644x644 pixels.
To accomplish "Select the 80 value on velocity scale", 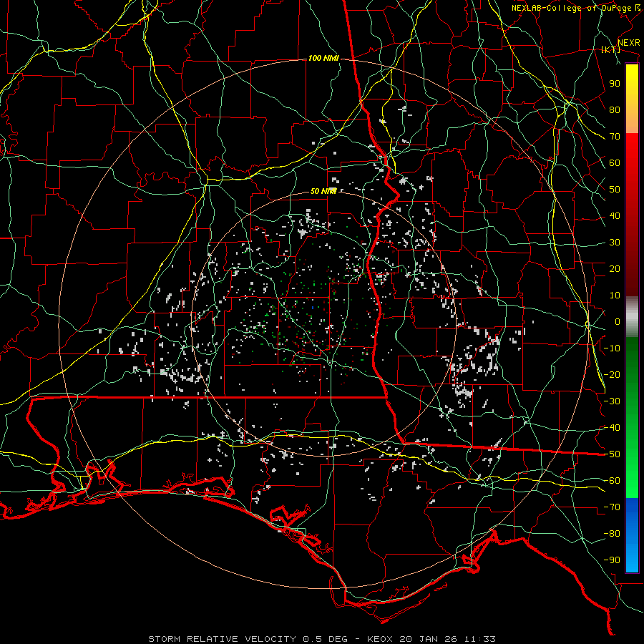I will coord(615,109).
